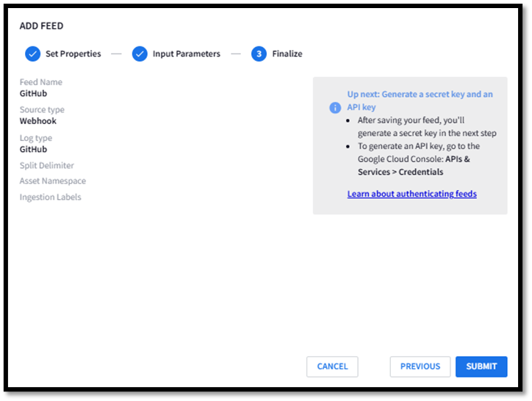Image resolution: width=532 pixels, height=401 pixels.
Task: Go back with the Previous button
Action: point(420,366)
